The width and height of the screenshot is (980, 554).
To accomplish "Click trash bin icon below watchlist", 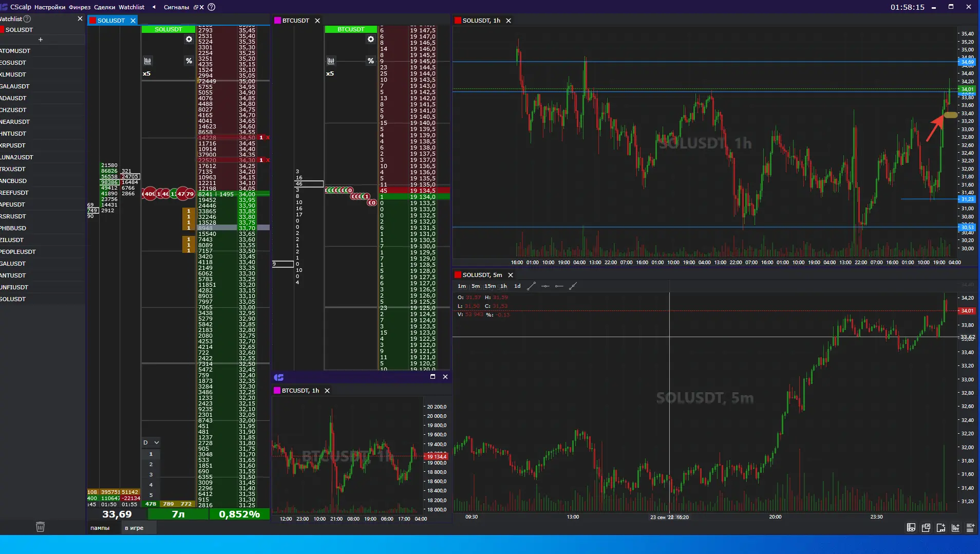I will (40, 527).
